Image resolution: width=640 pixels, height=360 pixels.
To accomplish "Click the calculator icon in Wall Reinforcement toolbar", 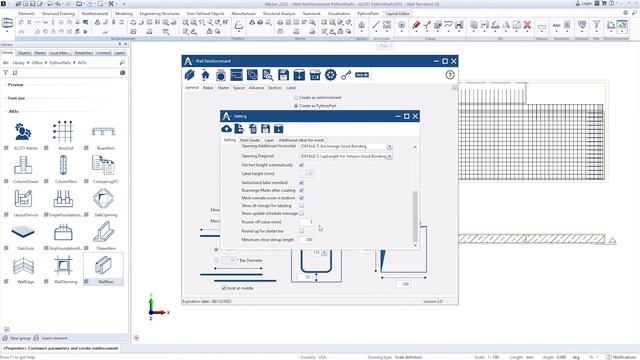I will [x=315, y=75].
